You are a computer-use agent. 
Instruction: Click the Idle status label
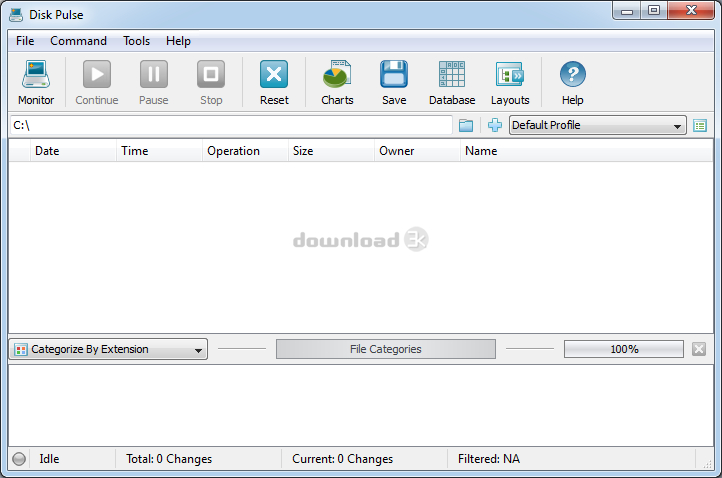pyautogui.click(x=49, y=459)
